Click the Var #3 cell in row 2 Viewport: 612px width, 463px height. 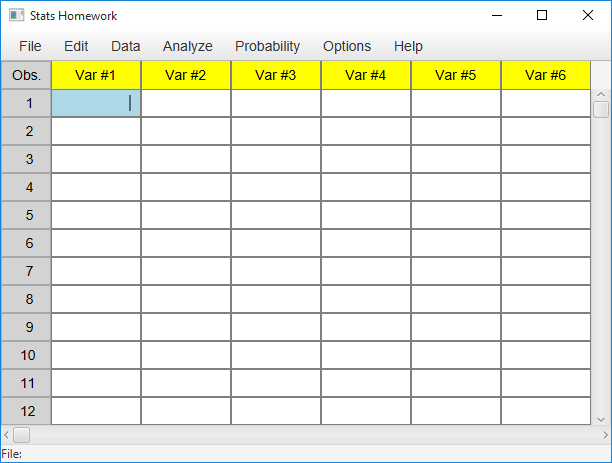pyautogui.click(x=276, y=131)
